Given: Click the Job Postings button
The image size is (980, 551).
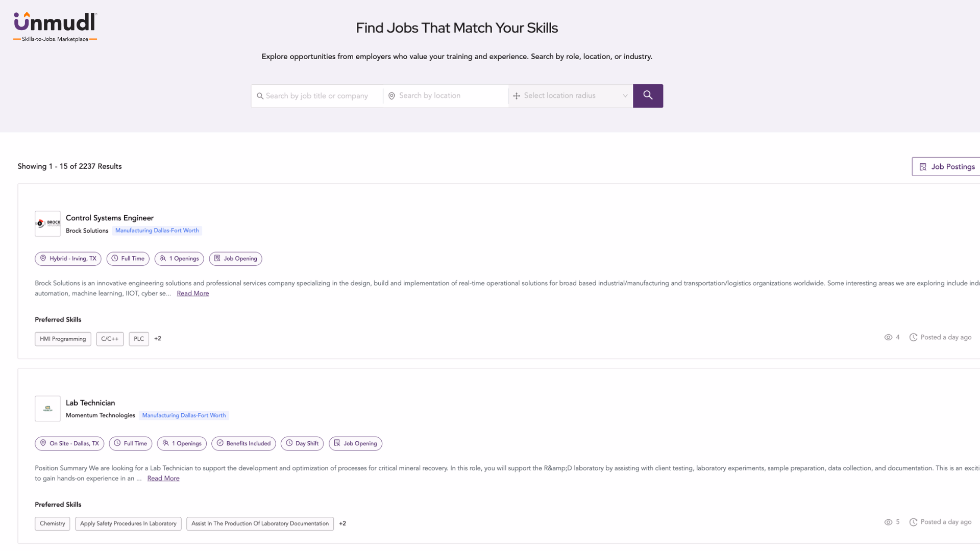Looking at the screenshot, I should (x=947, y=167).
